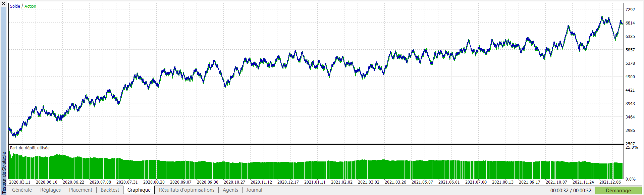Switch to the Générale tab

(22, 190)
